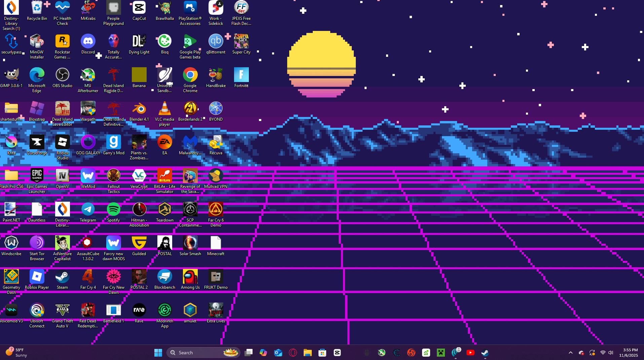This screenshot has height=360, width=644.
Task: Click the qBittorrent desktop shortcut
Action: coord(216,42)
